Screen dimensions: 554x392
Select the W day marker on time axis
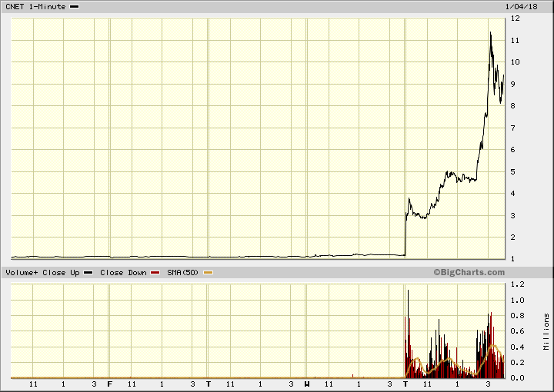(x=307, y=384)
